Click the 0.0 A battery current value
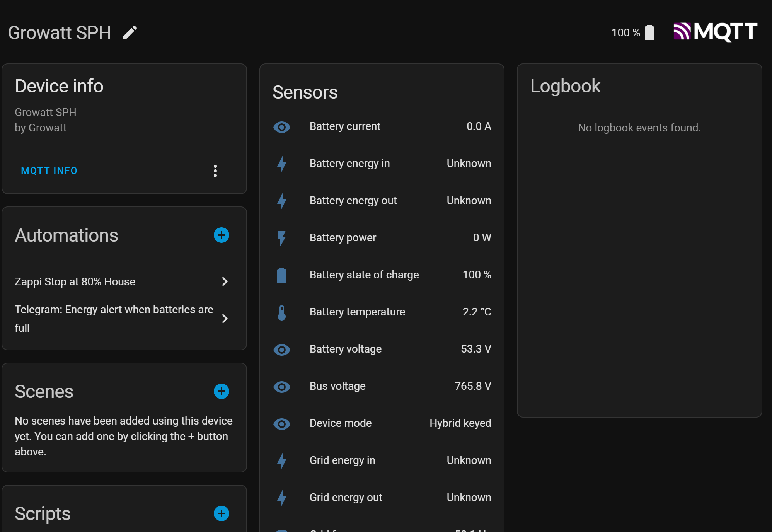 pos(479,126)
